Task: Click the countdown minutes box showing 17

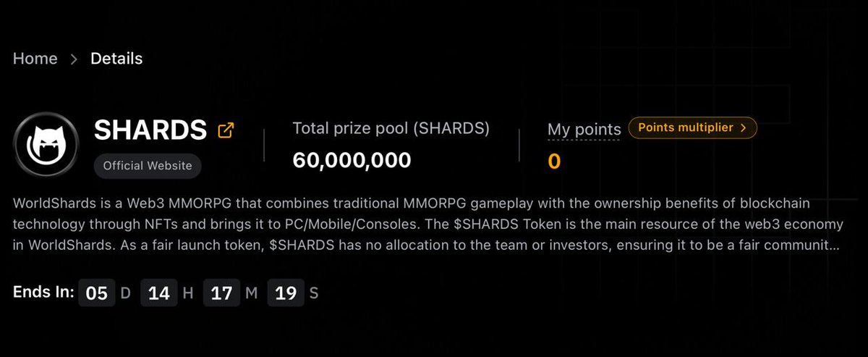Action: click(222, 293)
